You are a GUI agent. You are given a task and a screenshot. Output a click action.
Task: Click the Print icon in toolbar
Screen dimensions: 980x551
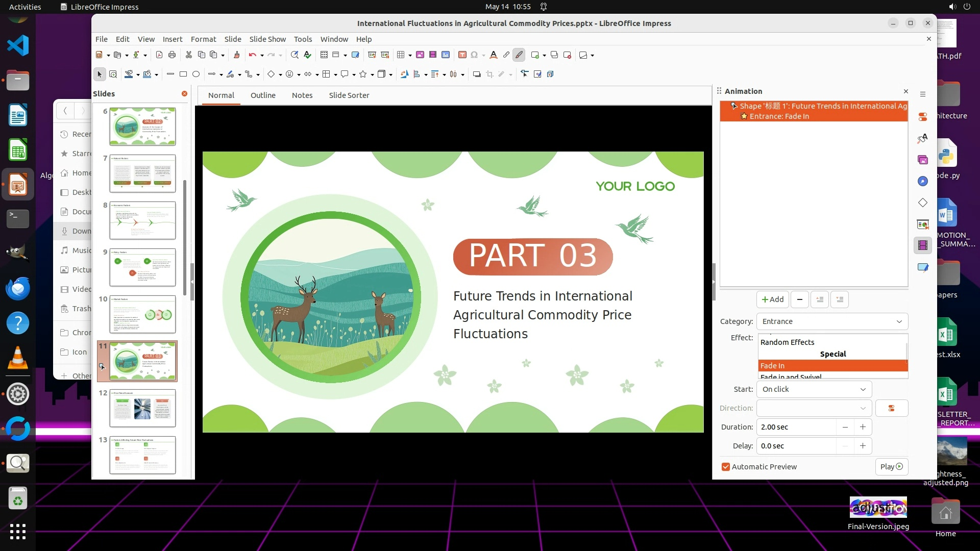(172, 55)
